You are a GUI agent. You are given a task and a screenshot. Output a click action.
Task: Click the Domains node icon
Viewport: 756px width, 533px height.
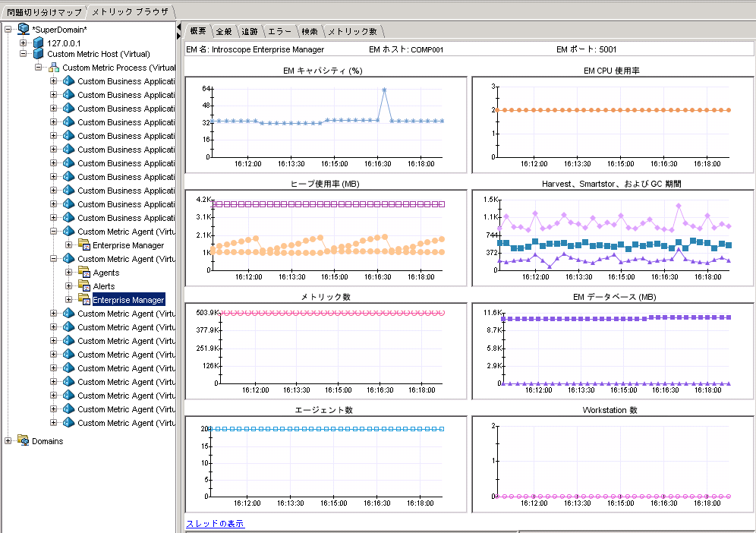coord(24,441)
